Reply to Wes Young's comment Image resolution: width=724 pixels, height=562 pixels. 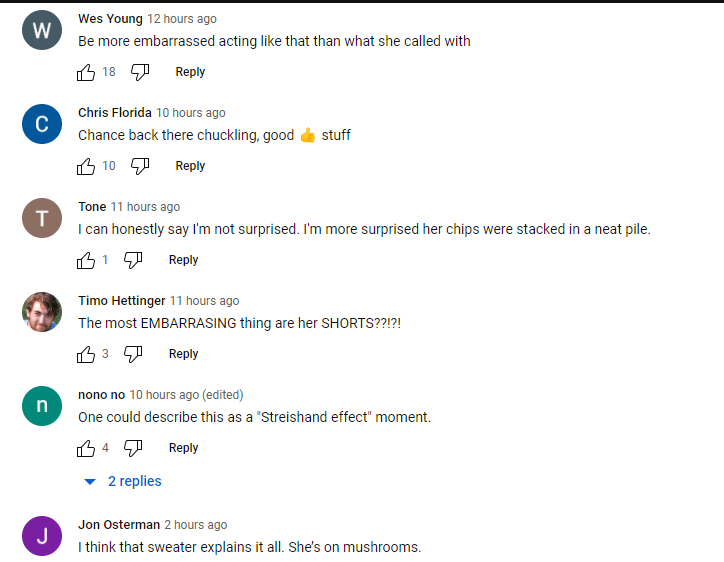click(x=190, y=72)
